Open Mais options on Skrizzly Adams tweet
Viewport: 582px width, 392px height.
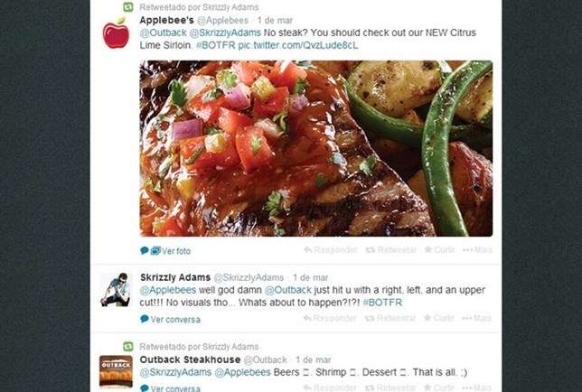tap(476, 318)
